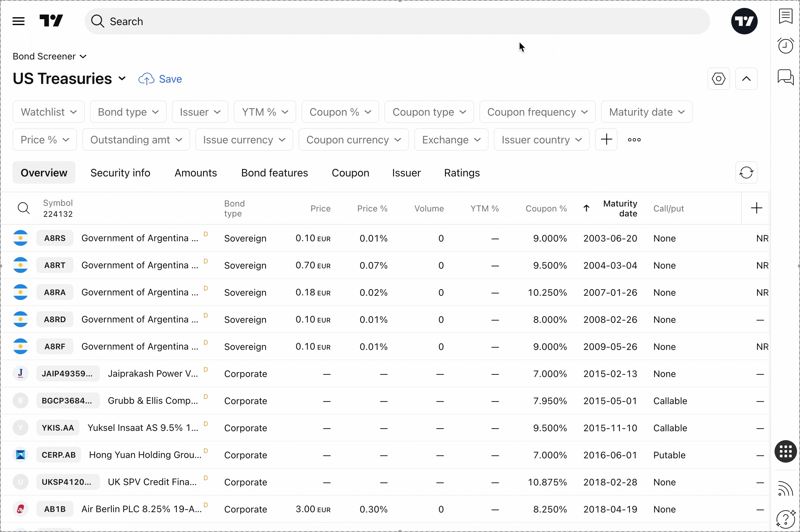Open screener settings hexagon icon
This screenshot has width=800, height=532.
pos(718,79)
